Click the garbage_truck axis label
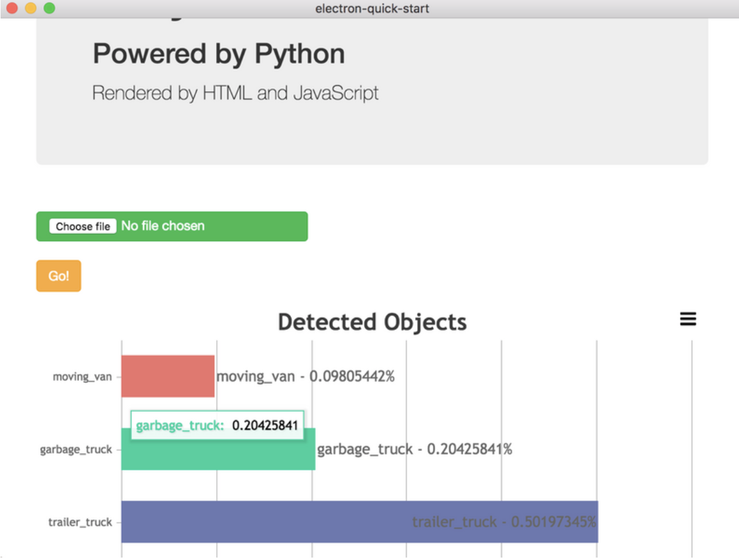Screen dimensions: 739x560 tap(76, 450)
